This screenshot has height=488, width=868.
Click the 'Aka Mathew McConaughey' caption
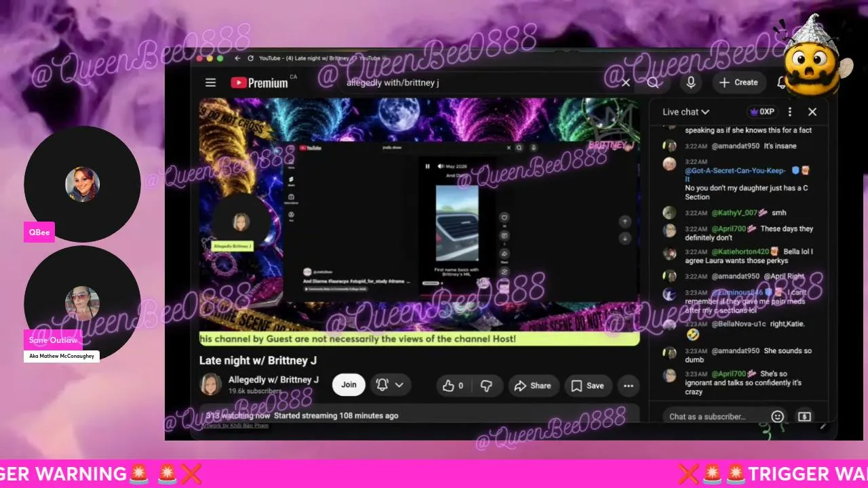click(x=62, y=356)
